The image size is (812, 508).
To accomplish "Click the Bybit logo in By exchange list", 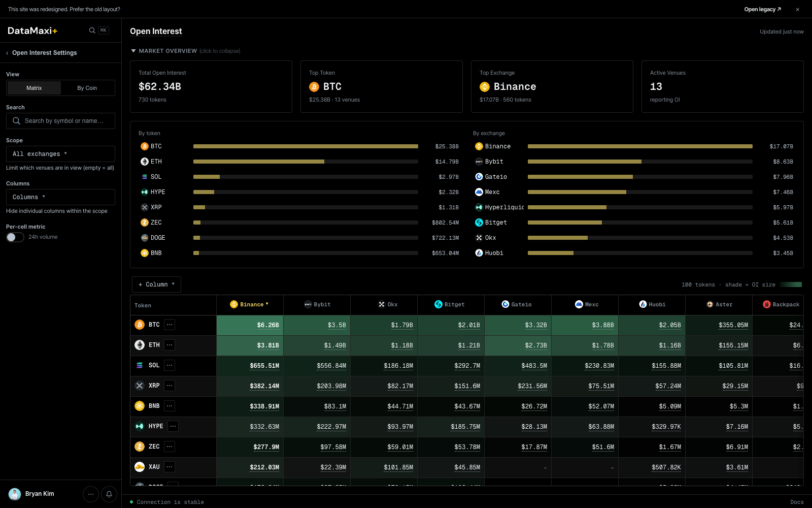I will pos(479,162).
